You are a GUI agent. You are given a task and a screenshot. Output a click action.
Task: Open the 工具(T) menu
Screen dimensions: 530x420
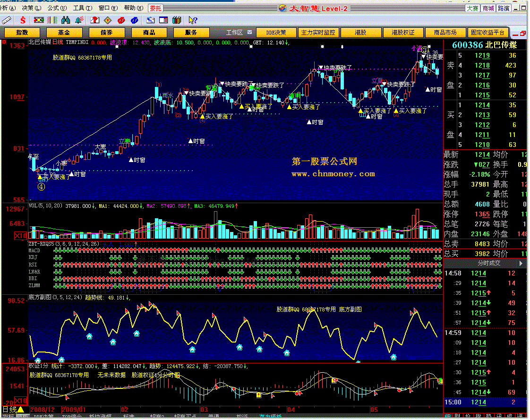click(x=83, y=8)
